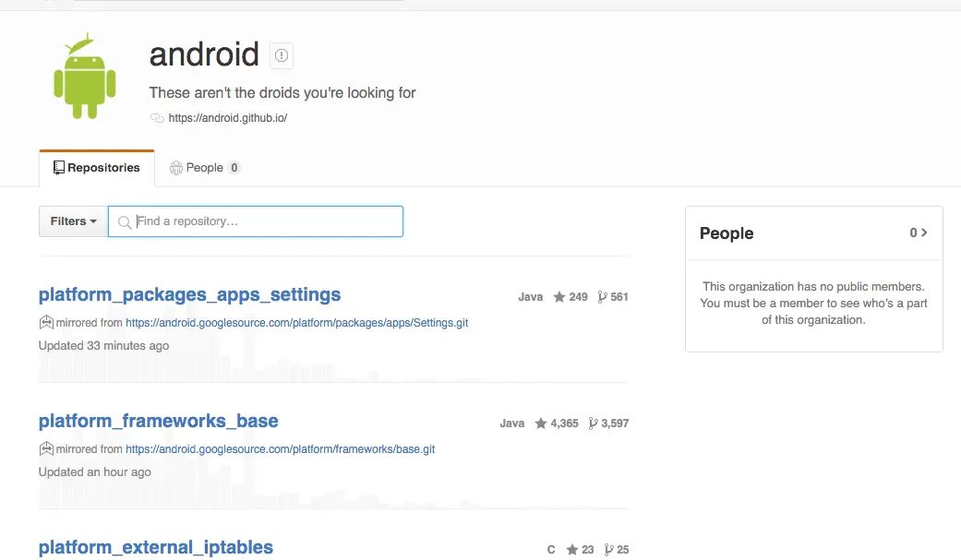Click mirror icon under platform_packages_apps_settings
Image resolution: width=961 pixels, height=560 pixels.
tap(46, 322)
